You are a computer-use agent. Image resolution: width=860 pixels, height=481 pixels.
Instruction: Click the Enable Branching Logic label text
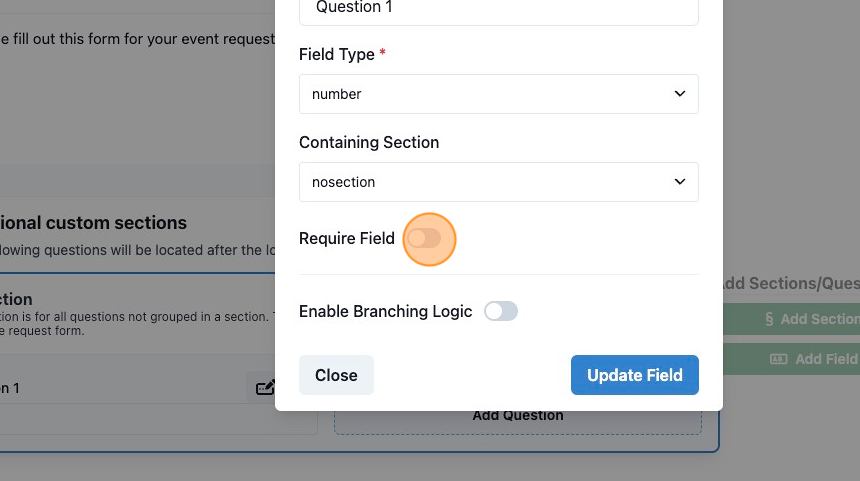[386, 312]
